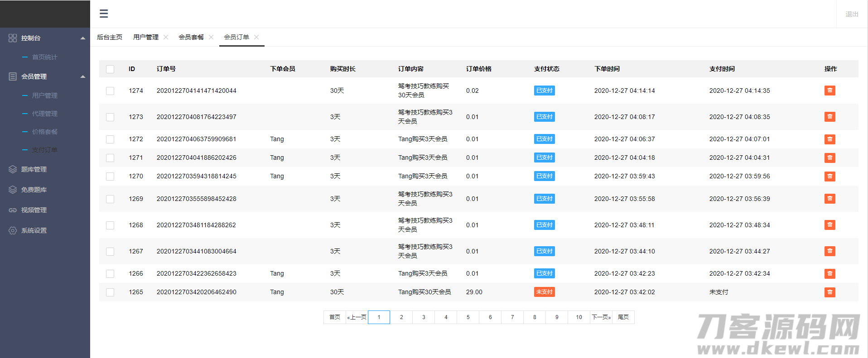Image resolution: width=868 pixels, height=358 pixels.
Task: Collapse the 控制台 section arrow
Action: pyautogui.click(x=83, y=38)
